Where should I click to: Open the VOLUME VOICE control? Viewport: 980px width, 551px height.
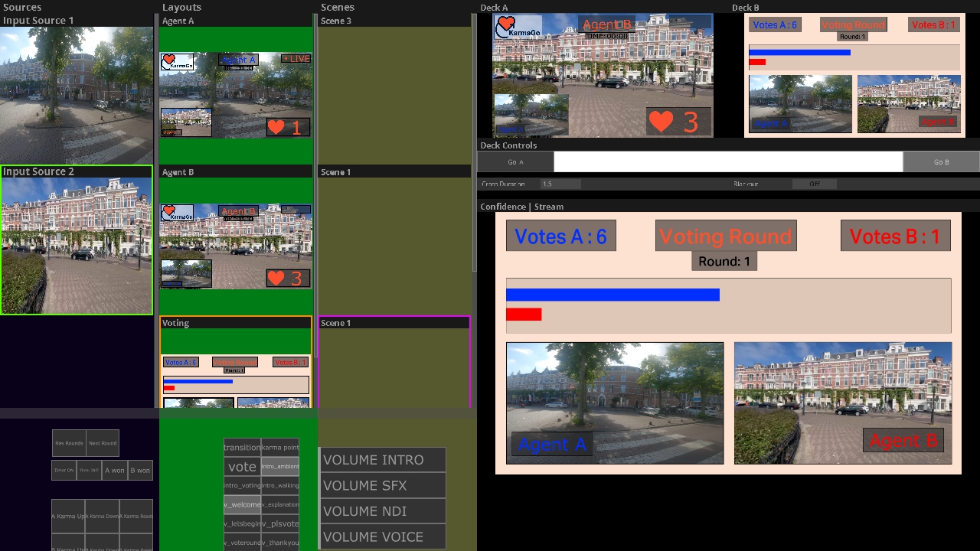point(382,536)
